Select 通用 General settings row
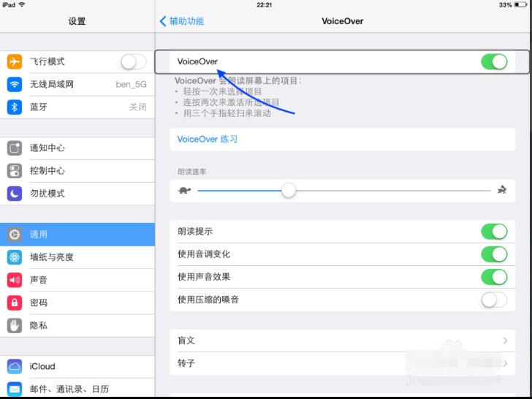Viewport: 532px width, 399px height. coord(77,235)
